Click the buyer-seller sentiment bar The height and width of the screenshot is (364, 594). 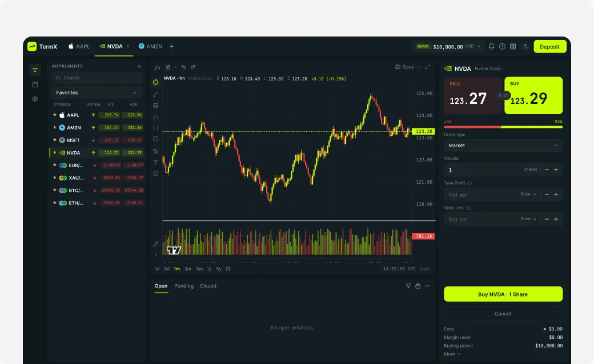click(x=503, y=127)
